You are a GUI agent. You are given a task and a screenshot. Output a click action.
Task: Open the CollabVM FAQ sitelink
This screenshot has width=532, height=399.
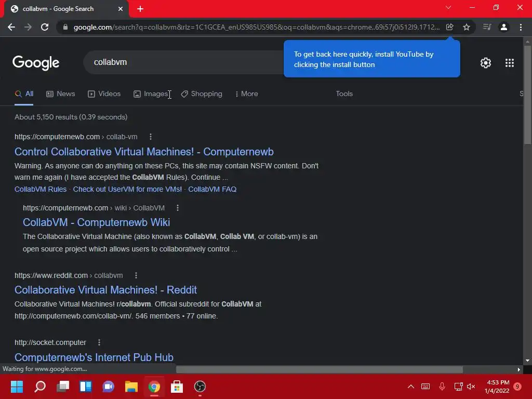click(x=212, y=189)
